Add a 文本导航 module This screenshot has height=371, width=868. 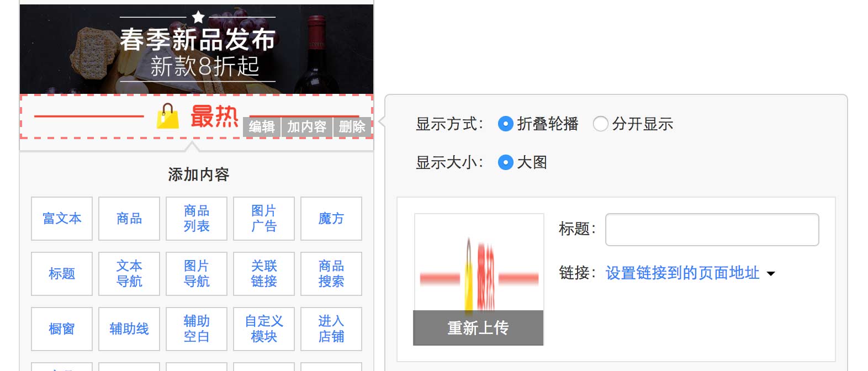129,274
